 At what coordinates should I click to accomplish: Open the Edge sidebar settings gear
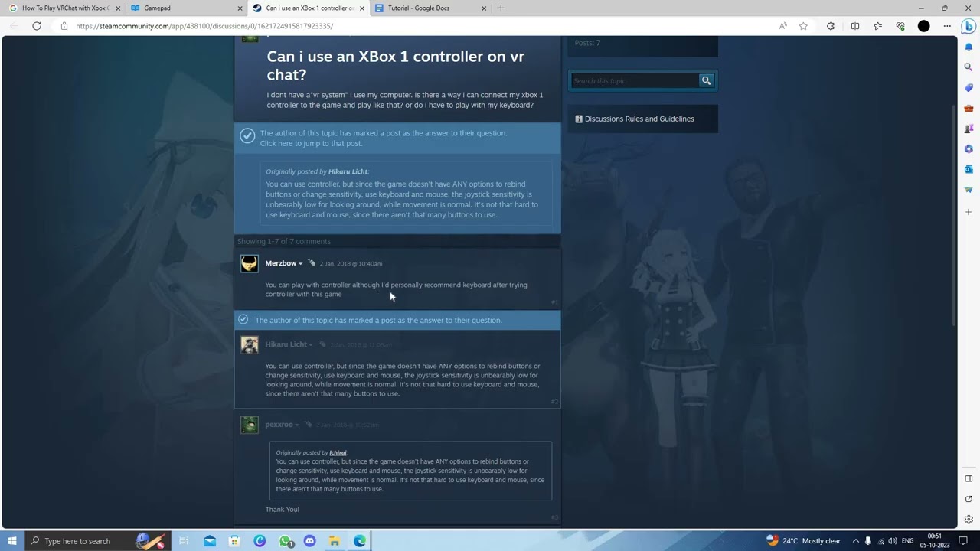pos(969,520)
